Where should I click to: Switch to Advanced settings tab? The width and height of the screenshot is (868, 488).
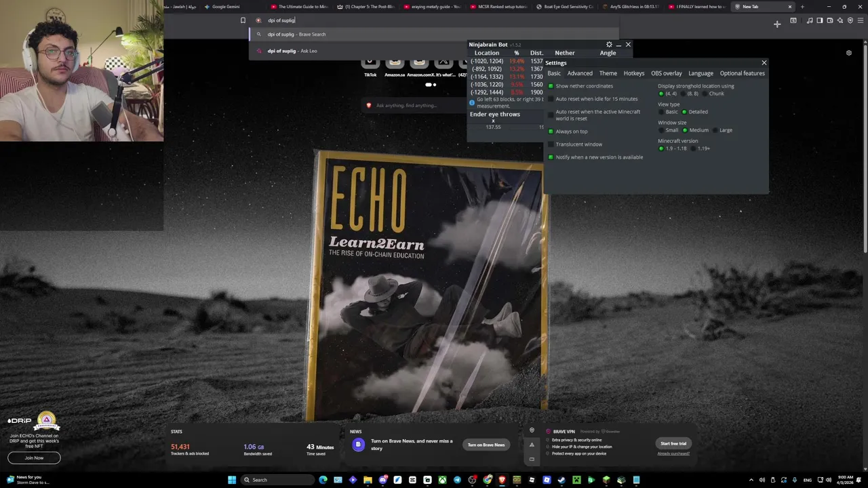(x=580, y=73)
